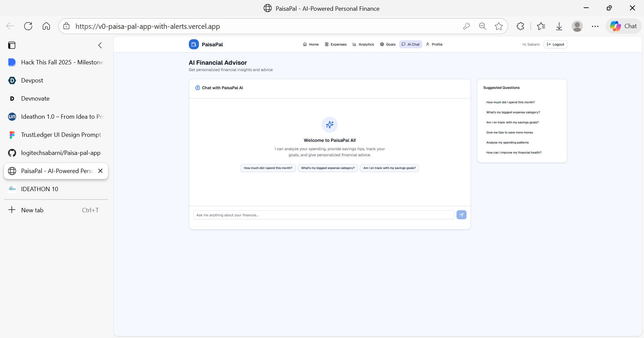Switch to TrustLedger UI Design Prompt tab

(56, 135)
